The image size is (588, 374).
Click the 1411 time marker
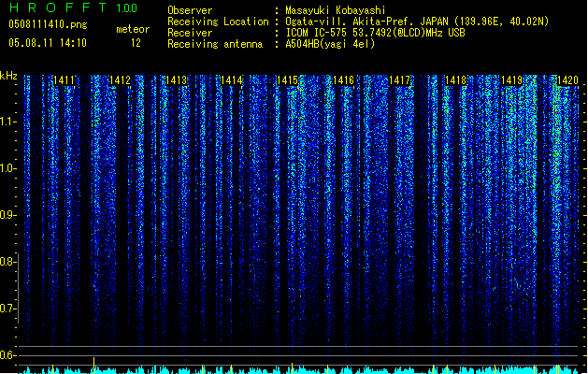65,80
